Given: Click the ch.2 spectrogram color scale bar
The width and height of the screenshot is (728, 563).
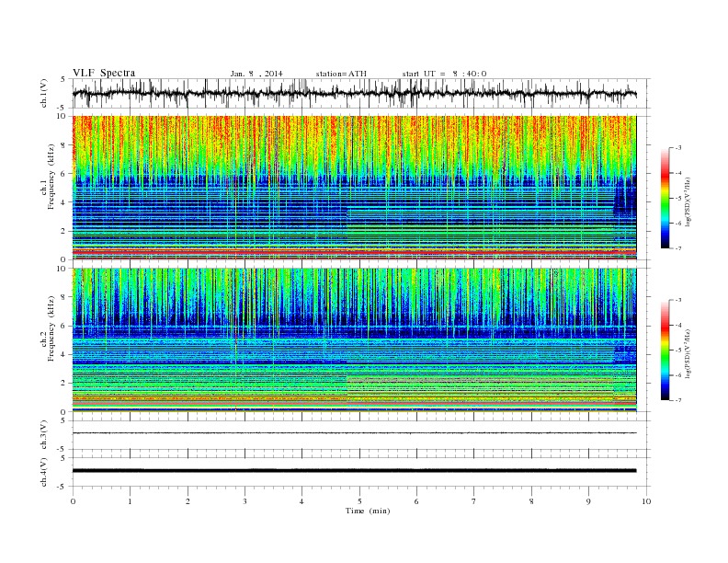Looking at the screenshot, I should pyautogui.click(x=665, y=350).
